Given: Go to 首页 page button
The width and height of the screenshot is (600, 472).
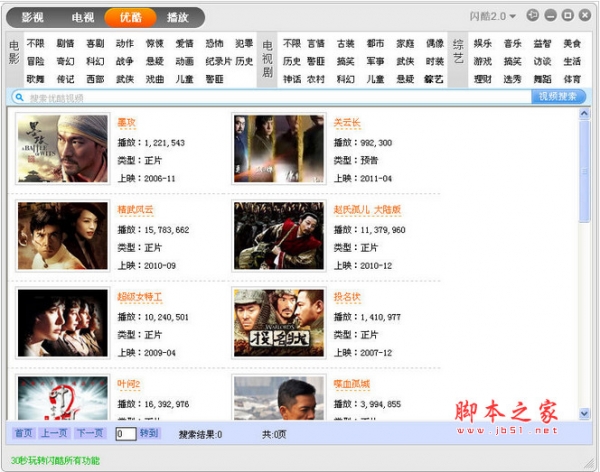Looking at the screenshot, I should point(24,433).
